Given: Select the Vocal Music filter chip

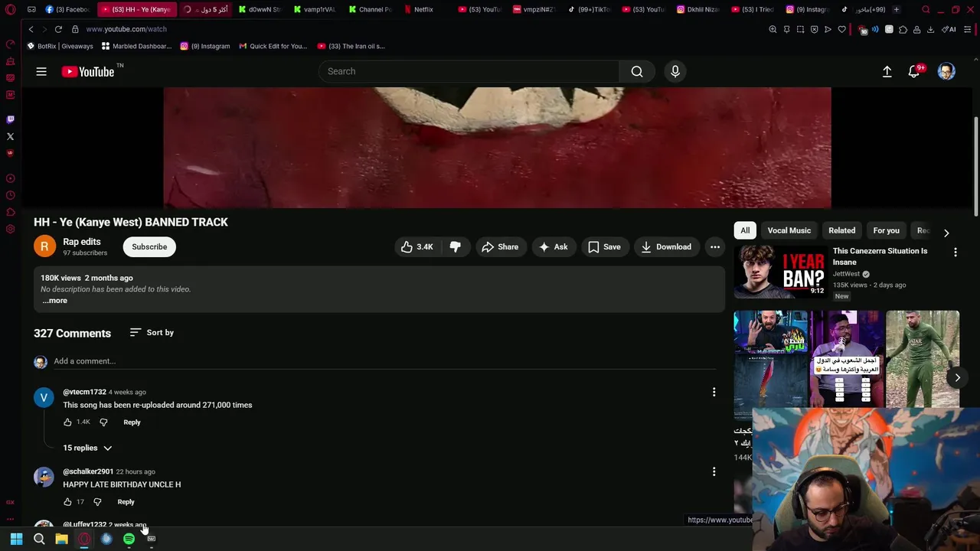Looking at the screenshot, I should [x=789, y=230].
